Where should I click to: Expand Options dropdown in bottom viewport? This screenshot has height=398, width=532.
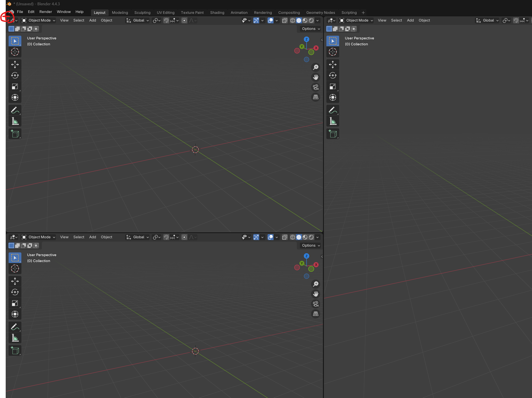click(x=311, y=245)
